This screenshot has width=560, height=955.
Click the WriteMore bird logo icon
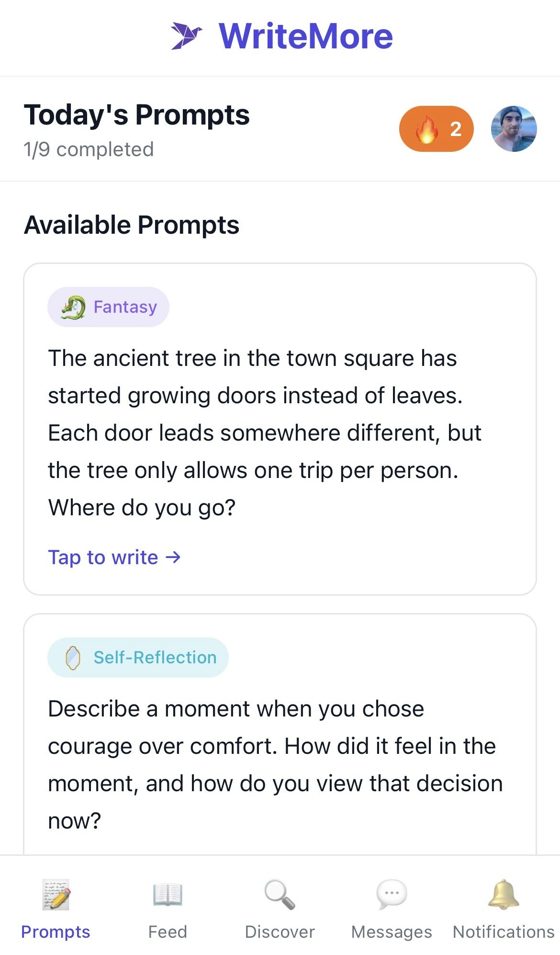[x=187, y=34]
